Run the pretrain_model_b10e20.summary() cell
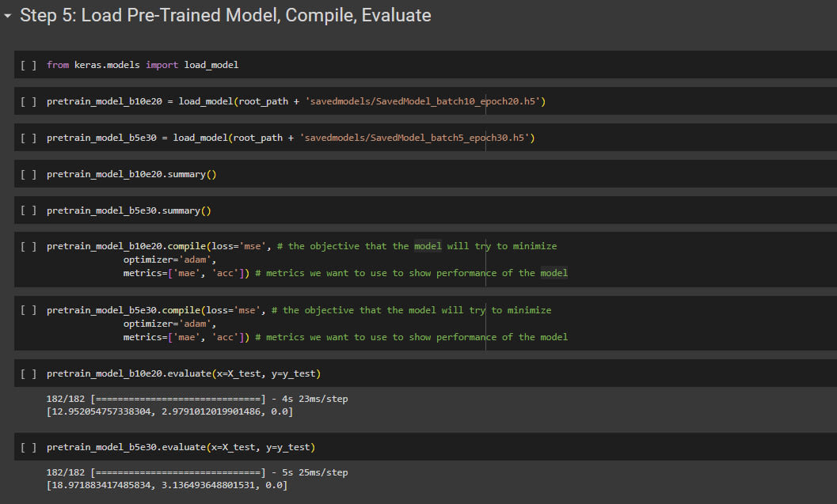This screenshot has width=837, height=504. click(x=28, y=173)
